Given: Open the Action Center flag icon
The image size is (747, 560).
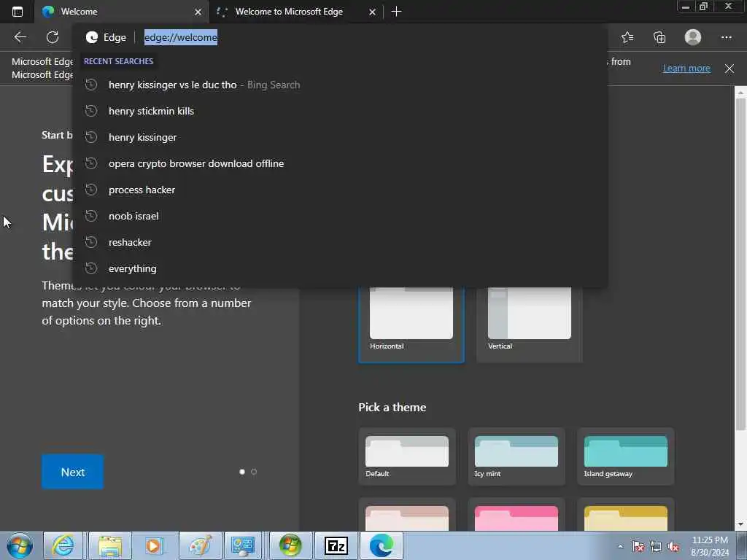Looking at the screenshot, I should pos(638,547).
